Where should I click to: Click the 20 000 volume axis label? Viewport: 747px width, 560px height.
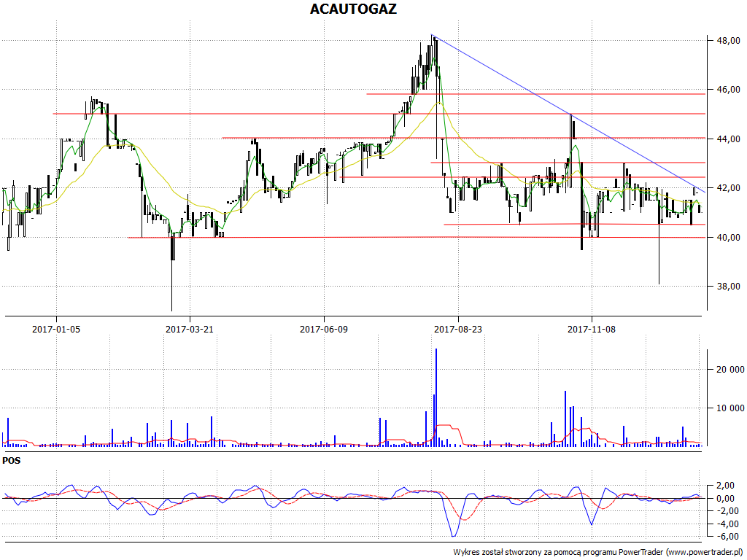click(x=730, y=370)
